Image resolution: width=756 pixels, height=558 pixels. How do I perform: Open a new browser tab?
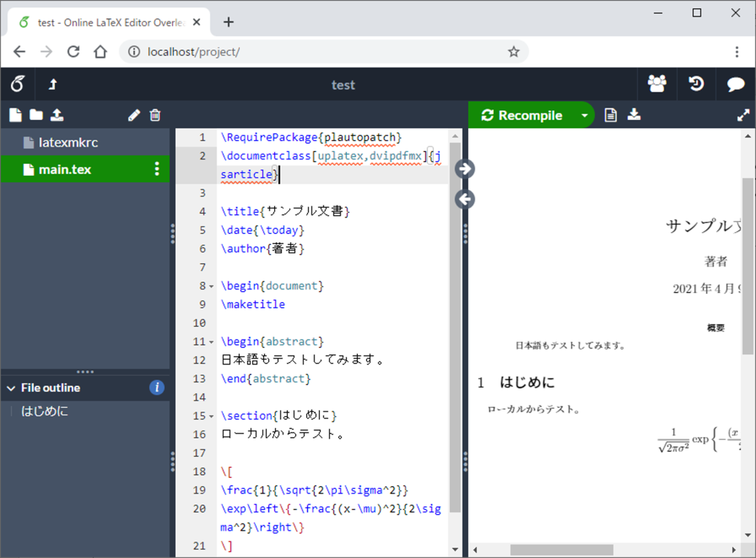coord(229,22)
